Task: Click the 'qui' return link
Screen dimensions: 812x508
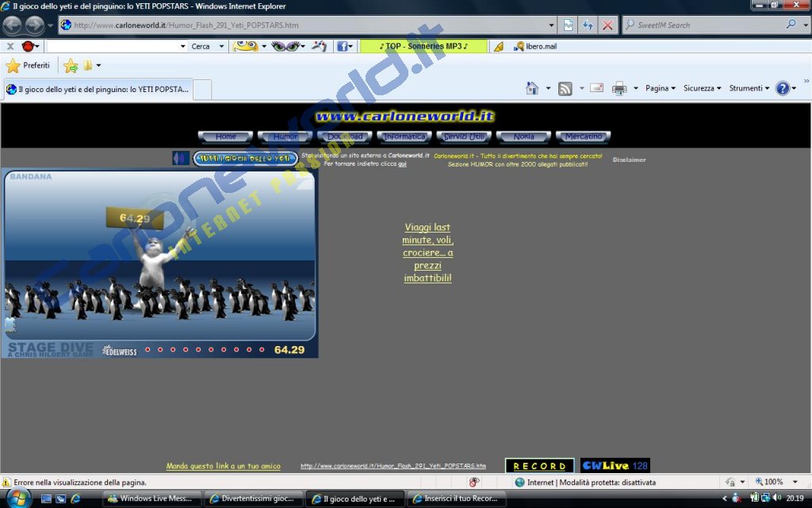Action: pyautogui.click(x=402, y=164)
